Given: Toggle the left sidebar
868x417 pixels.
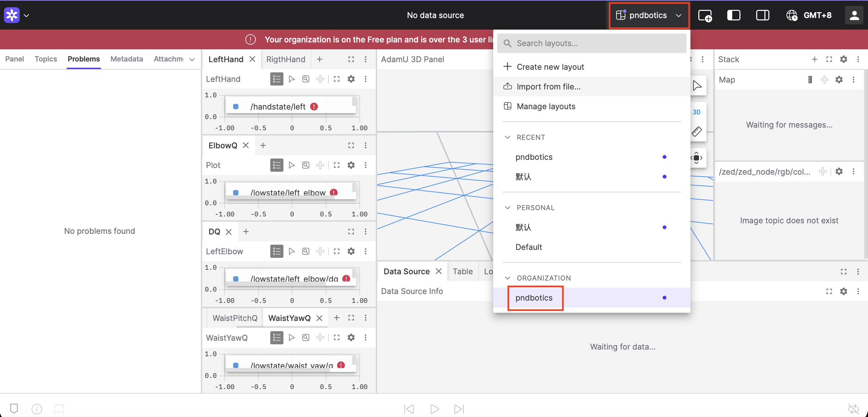Looking at the screenshot, I should [x=734, y=15].
